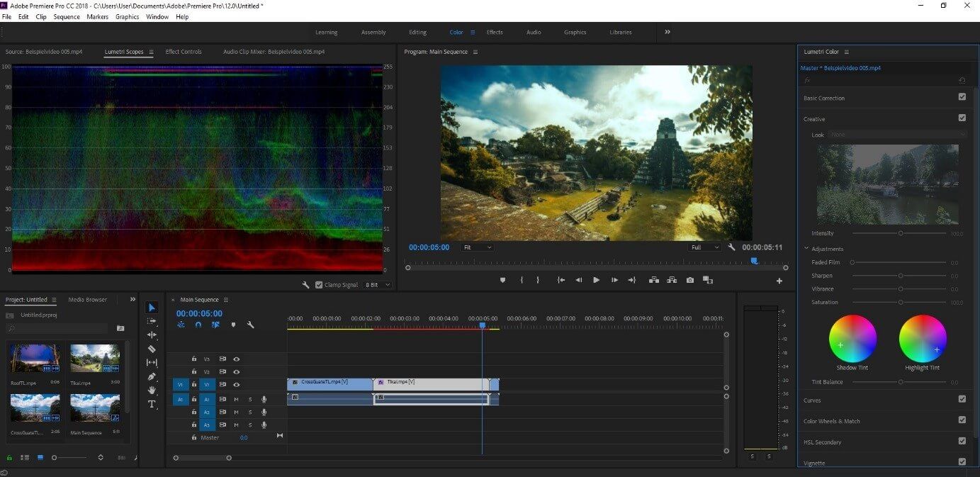Expand the Color Wheels & Match section
Image resolution: width=980 pixels, height=477 pixels.
(831, 421)
